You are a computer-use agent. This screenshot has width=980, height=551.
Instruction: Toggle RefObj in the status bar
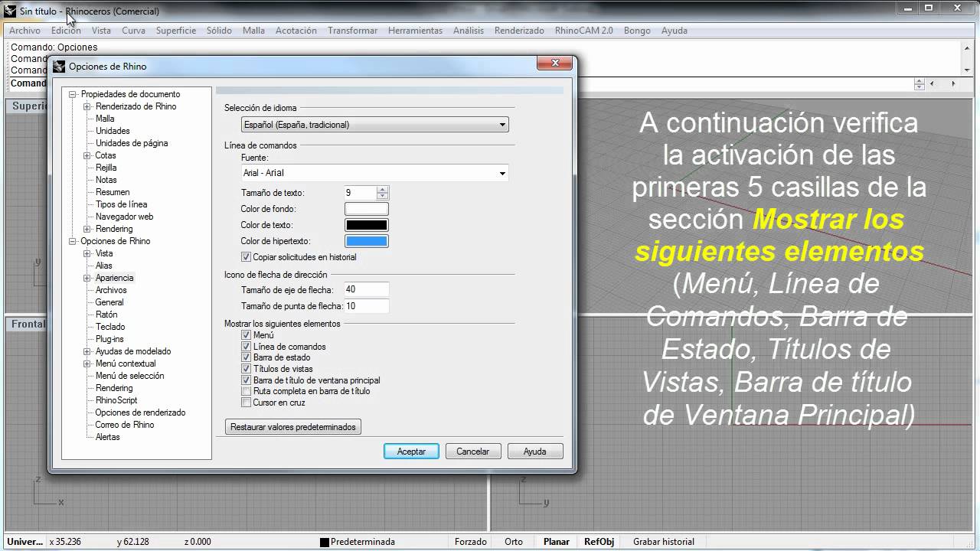[599, 542]
